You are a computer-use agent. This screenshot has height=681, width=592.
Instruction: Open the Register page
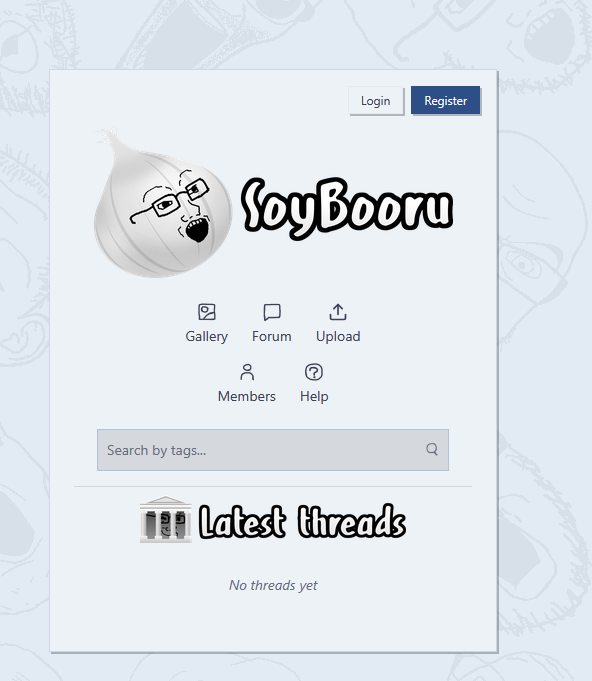tap(445, 100)
